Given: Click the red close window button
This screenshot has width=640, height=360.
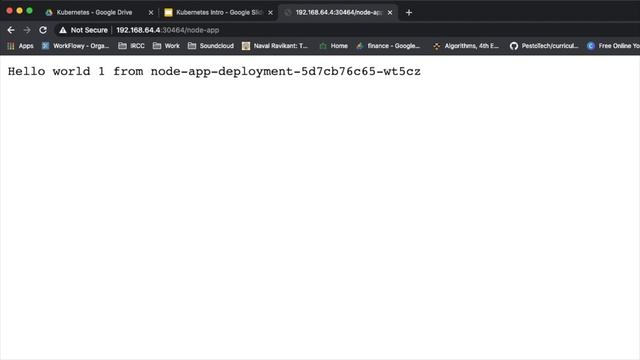Looking at the screenshot, I should 9,11.
